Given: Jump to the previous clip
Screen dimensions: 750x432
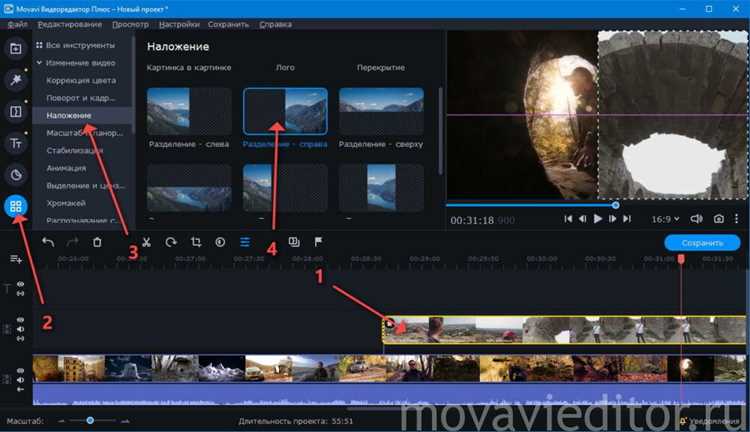Looking at the screenshot, I should point(568,219).
